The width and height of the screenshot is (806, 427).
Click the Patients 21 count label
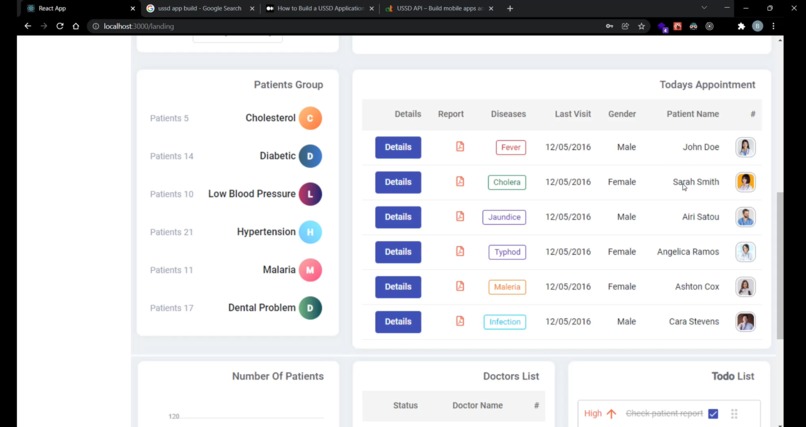point(172,232)
